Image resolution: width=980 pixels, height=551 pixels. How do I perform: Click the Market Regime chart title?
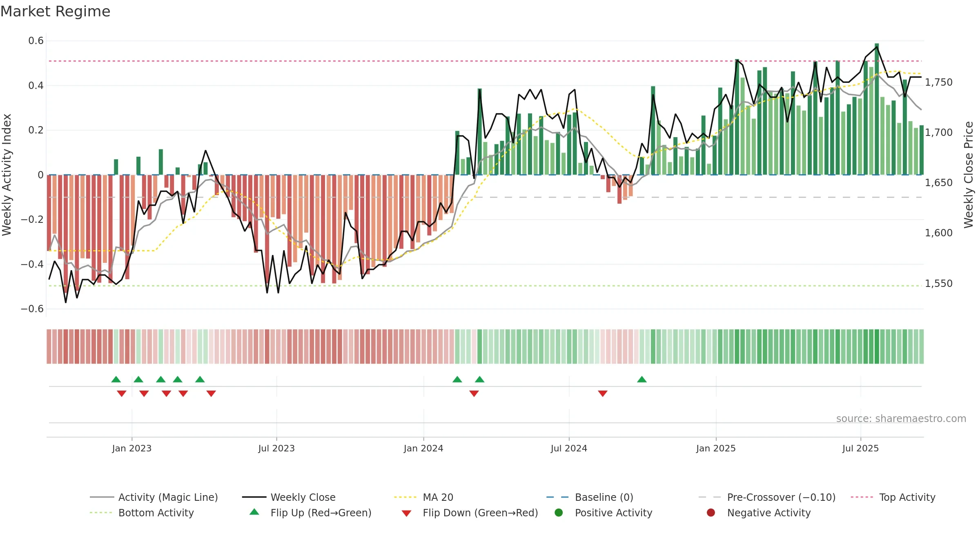pyautogui.click(x=56, y=11)
